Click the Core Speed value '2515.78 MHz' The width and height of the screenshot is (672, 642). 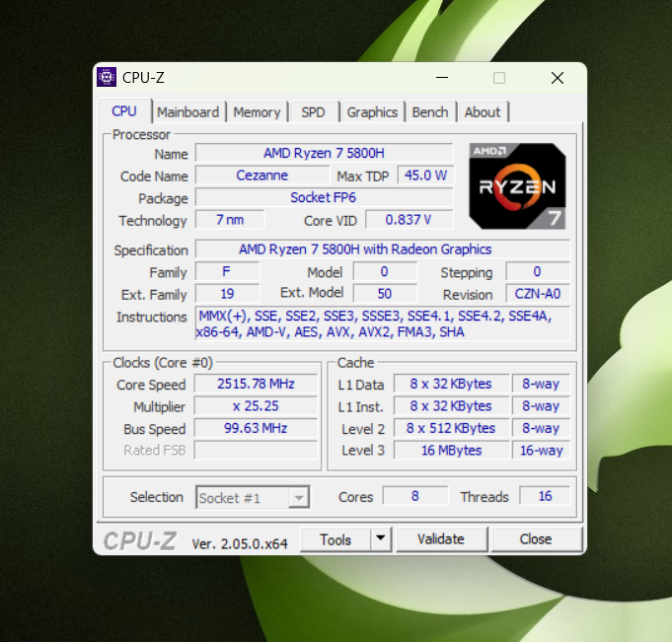point(256,384)
